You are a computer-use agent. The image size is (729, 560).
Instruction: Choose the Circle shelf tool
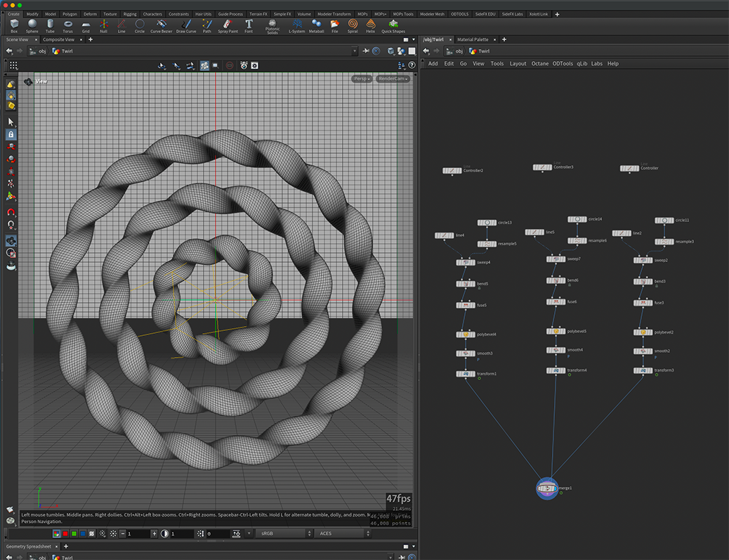pyautogui.click(x=140, y=25)
